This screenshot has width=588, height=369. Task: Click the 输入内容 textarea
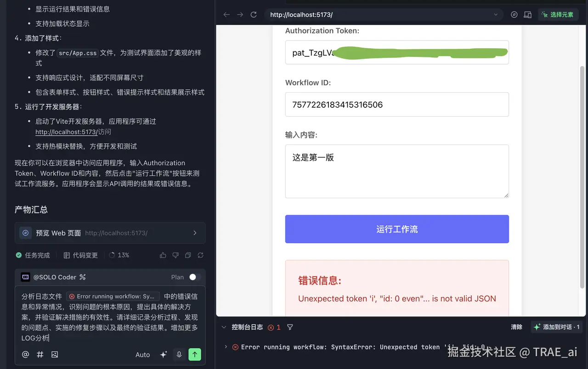click(x=397, y=171)
